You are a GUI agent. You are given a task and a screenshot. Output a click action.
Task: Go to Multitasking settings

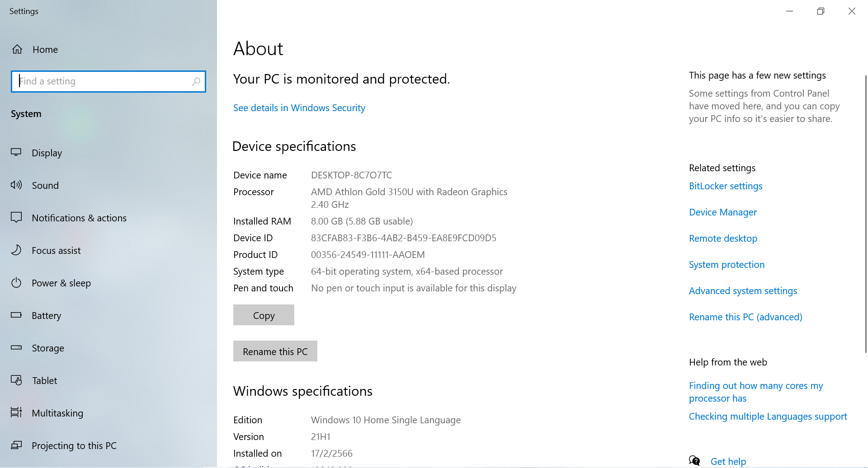point(57,413)
